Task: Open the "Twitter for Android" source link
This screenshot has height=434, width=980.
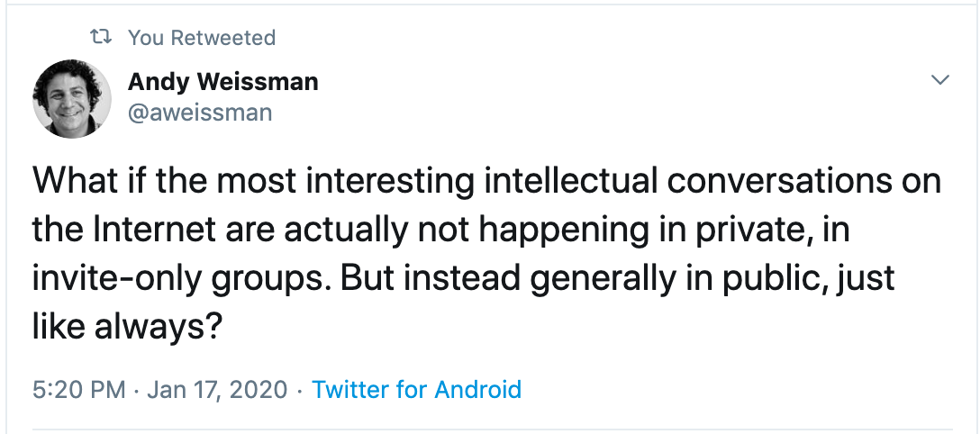Action: [x=416, y=390]
